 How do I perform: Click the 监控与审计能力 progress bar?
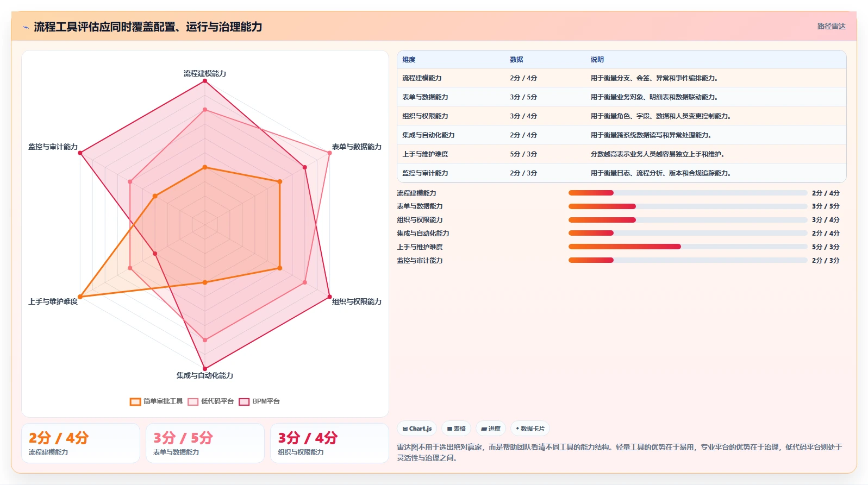click(688, 260)
